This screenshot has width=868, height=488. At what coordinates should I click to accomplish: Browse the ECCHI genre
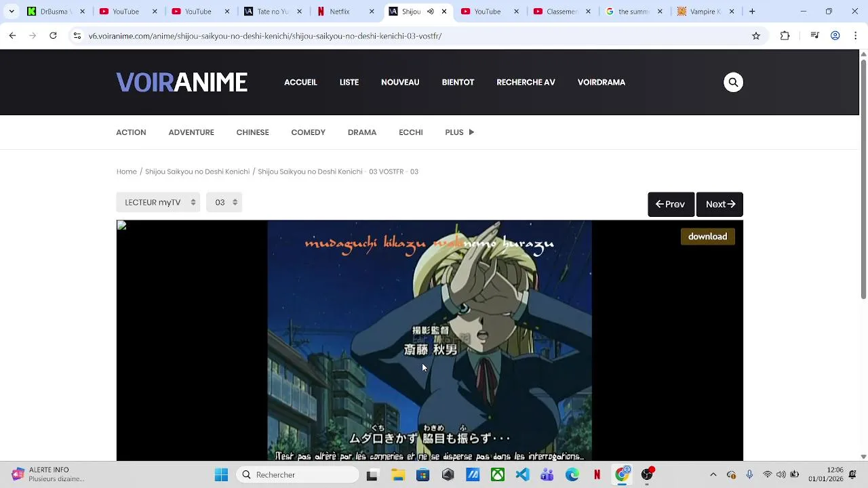click(x=411, y=132)
